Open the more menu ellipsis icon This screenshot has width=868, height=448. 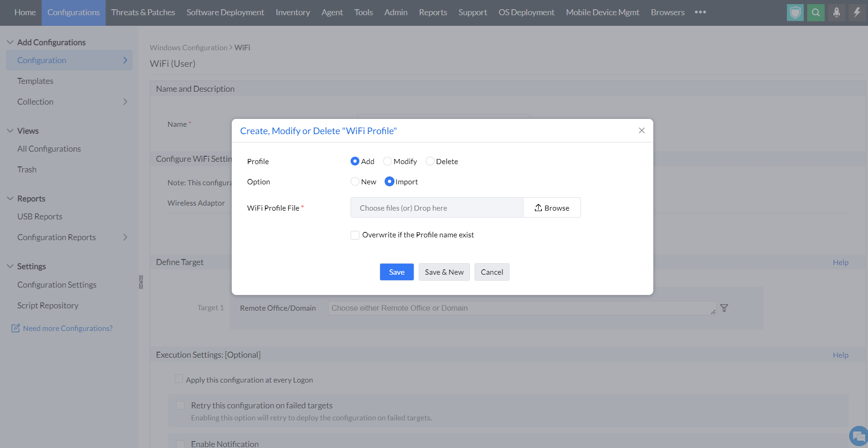(700, 12)
